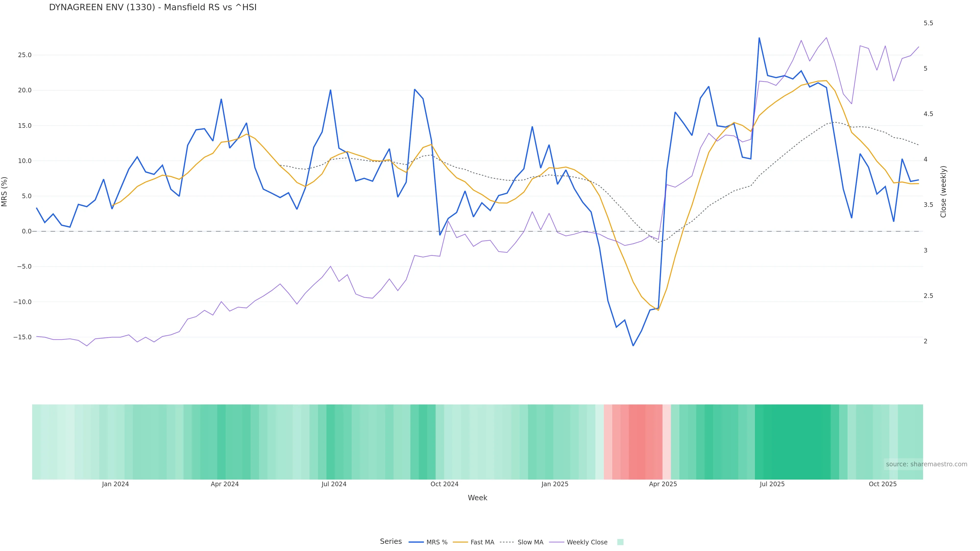The height and width of the screenshot is (551, 980).
Task: Click the MRS (%) y-axis title
Action: click(x=5, y=192)
